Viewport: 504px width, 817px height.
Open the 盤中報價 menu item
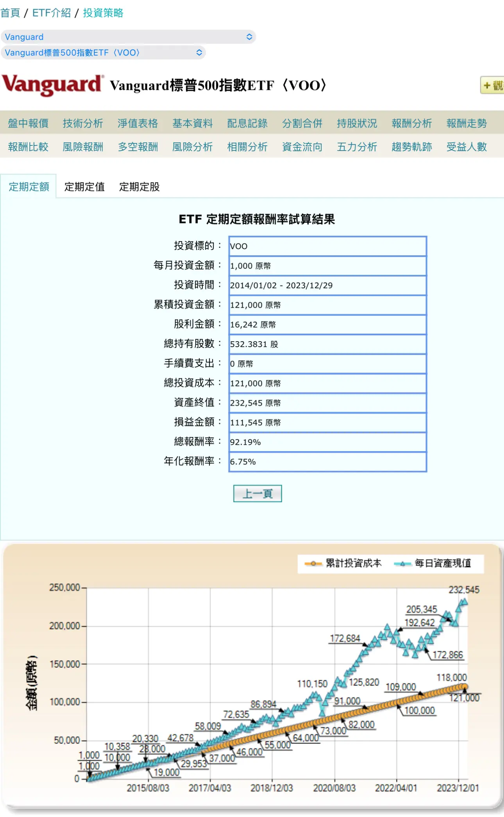click(x=28, y=124)
